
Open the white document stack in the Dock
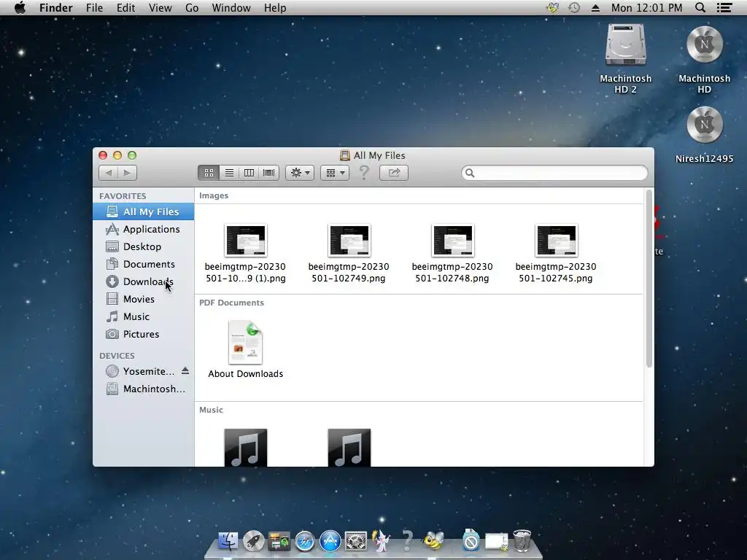point(496,542)
